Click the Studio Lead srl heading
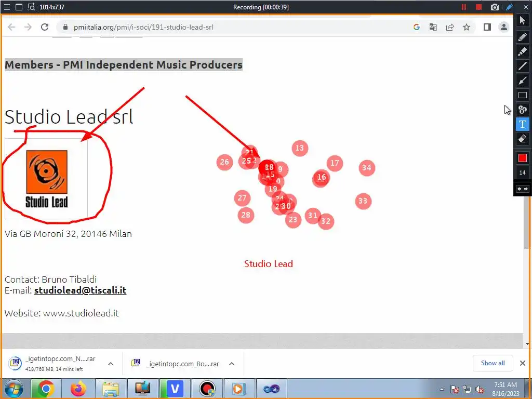The width and height of the screenshot is (532, 399). (69, 117)
